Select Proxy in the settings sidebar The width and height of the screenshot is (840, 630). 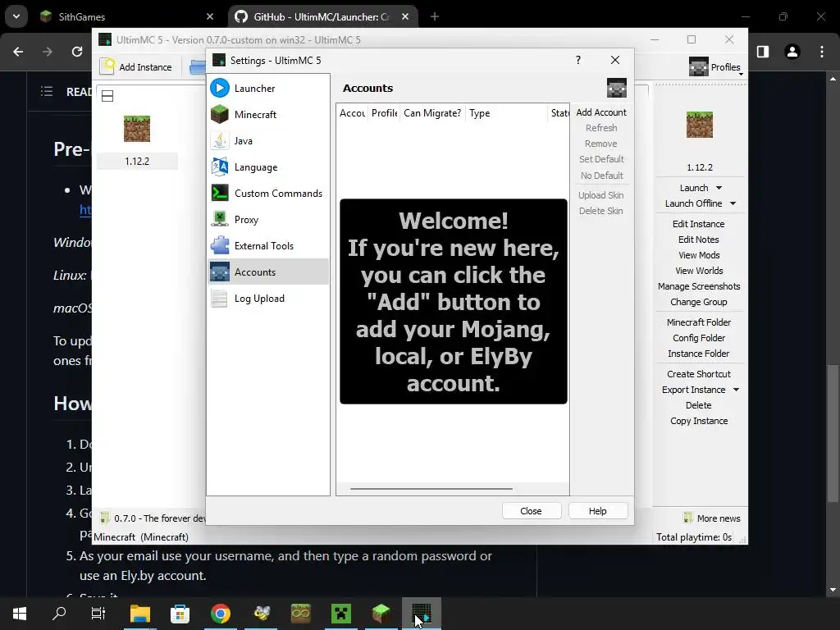[268, 219]
